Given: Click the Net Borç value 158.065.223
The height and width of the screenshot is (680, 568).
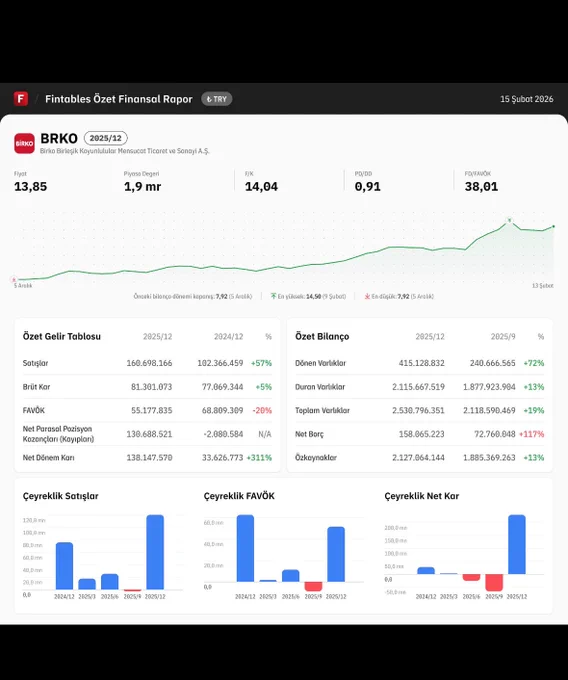Looking at the screenshot, I should point(421,434).
